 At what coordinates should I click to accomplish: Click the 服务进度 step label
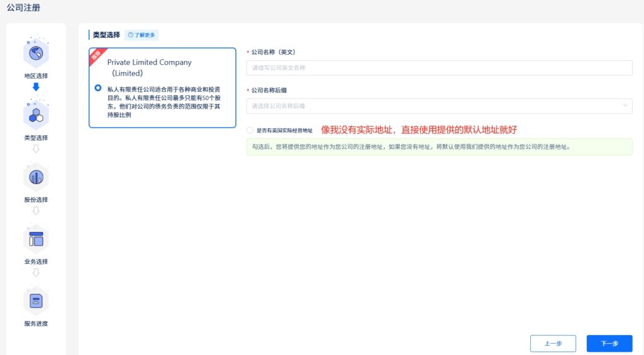click(36, 324)
